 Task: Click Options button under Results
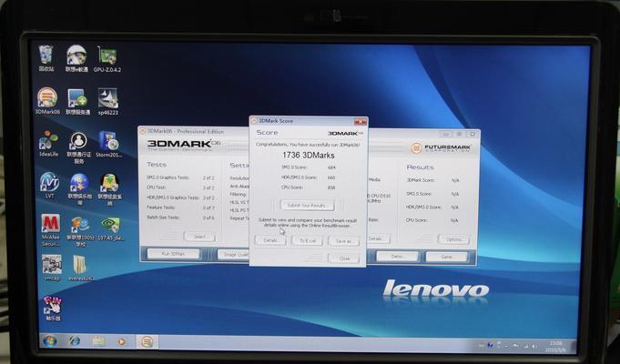(453, 239)
